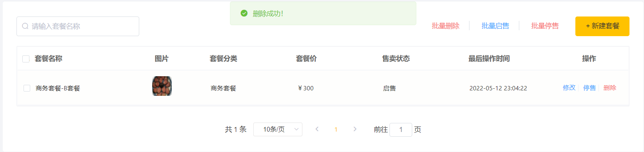
Task: Click the page jump number input
Action: 401,130
